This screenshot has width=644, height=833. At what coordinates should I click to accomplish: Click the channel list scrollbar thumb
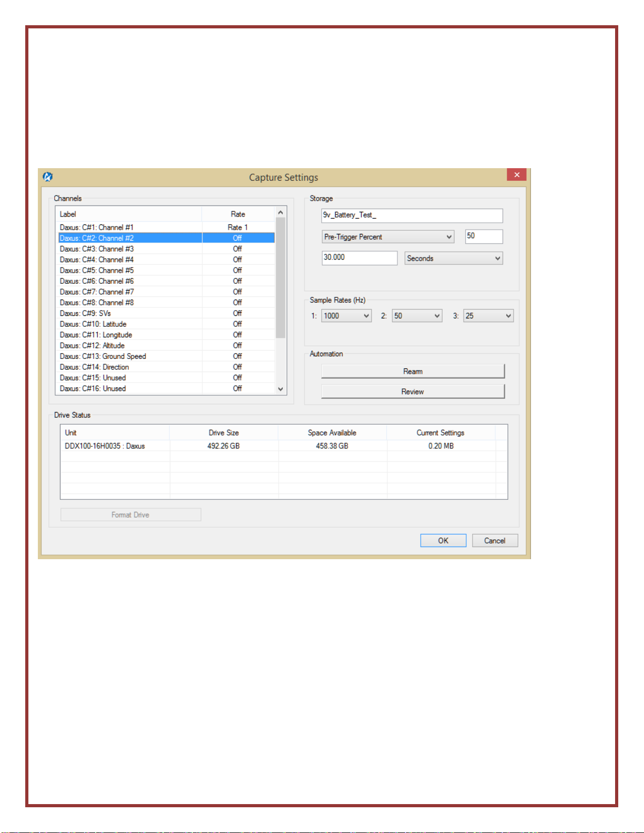tap(281, 277)
